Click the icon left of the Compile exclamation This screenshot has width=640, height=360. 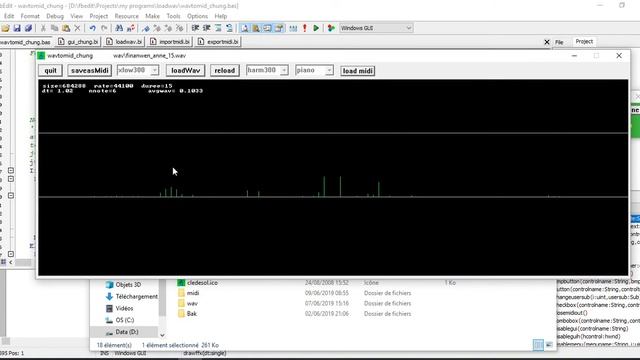point(293,28)
